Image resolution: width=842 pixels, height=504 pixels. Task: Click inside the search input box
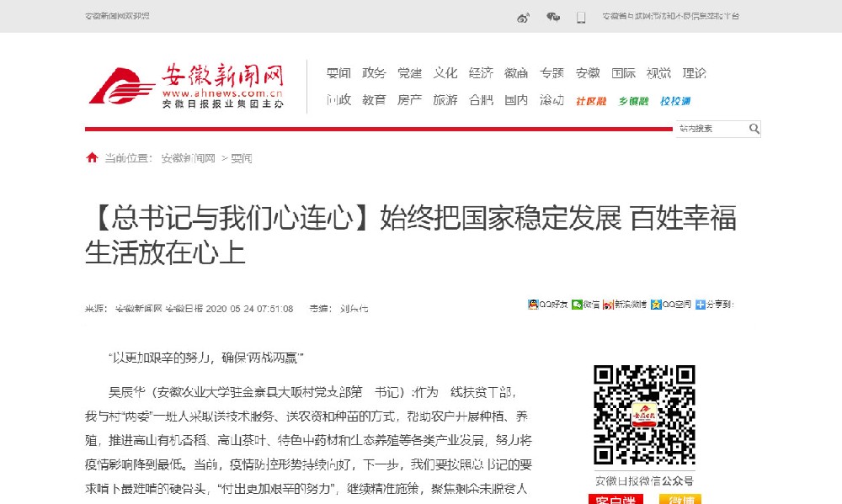[707, 128]
